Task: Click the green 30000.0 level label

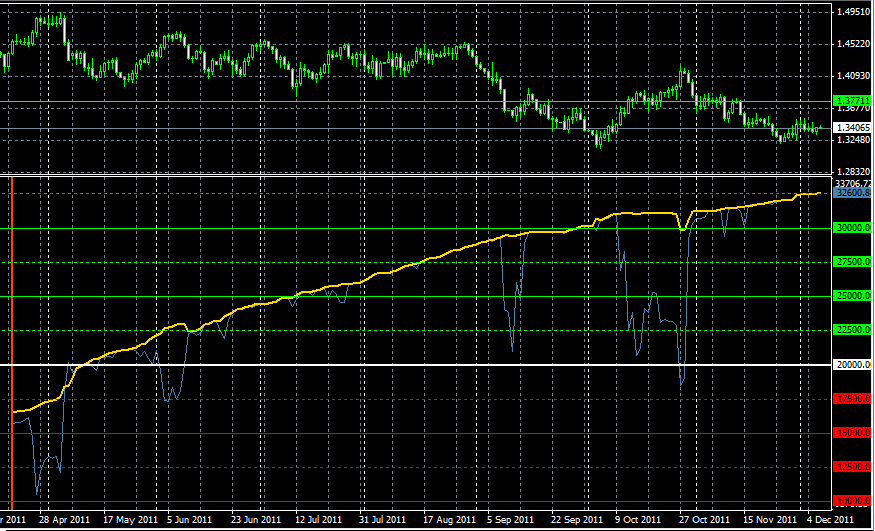Action: 851,228
